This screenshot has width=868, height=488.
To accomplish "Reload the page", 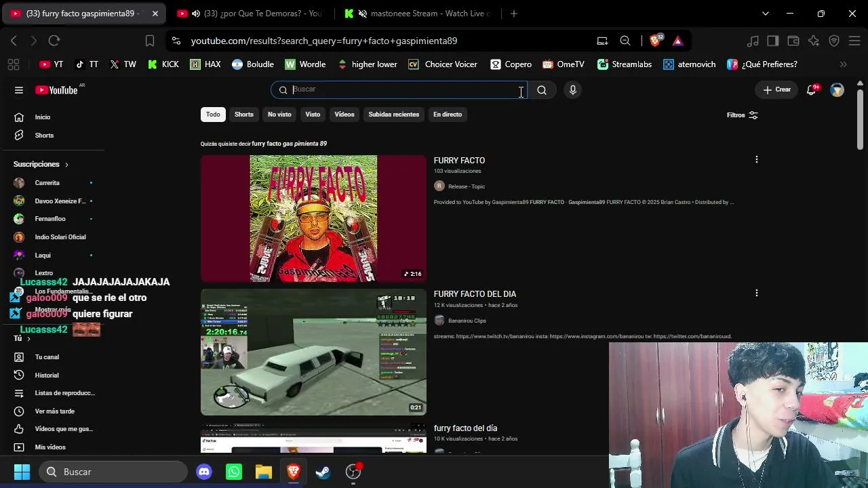I will tap(54, 41).
